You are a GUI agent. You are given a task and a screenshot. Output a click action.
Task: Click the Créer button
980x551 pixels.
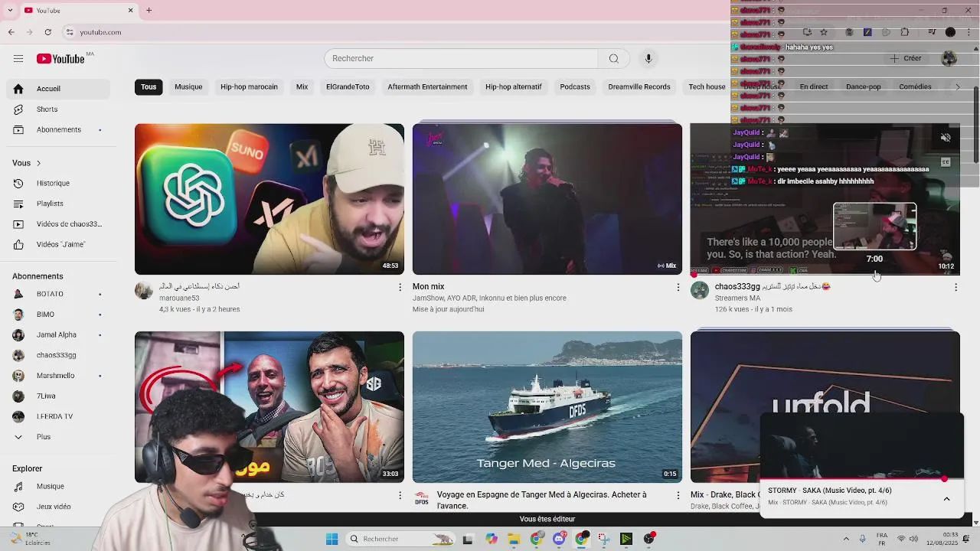(x=905, y=59)
